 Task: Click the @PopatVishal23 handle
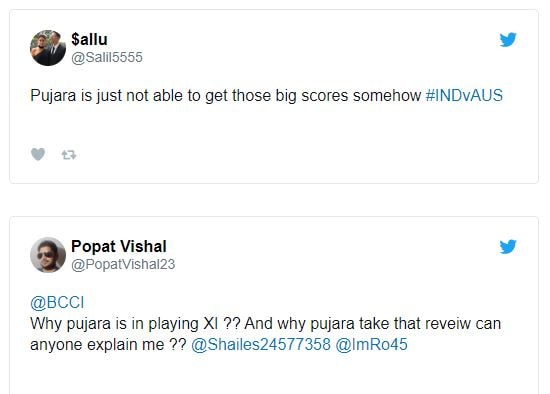pos(123,264)
